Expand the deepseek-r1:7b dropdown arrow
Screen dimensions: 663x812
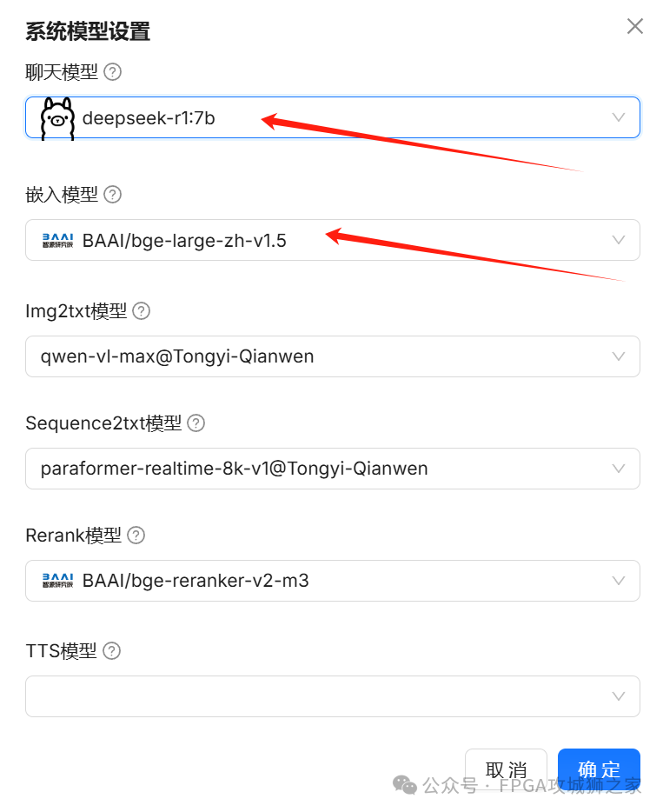619,117
